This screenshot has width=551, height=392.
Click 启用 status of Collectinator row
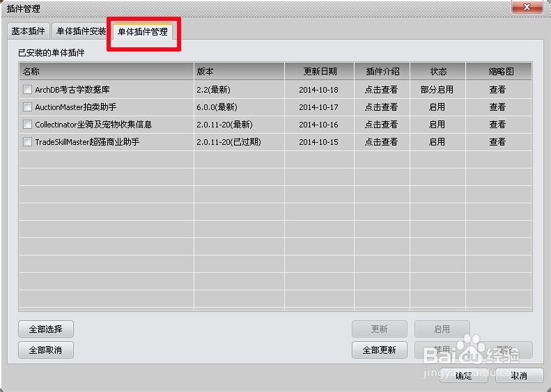[437, 125]
